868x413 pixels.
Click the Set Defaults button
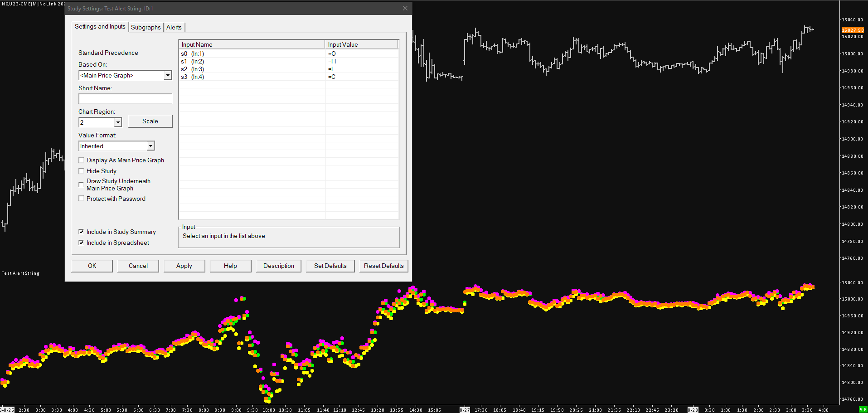330,266
